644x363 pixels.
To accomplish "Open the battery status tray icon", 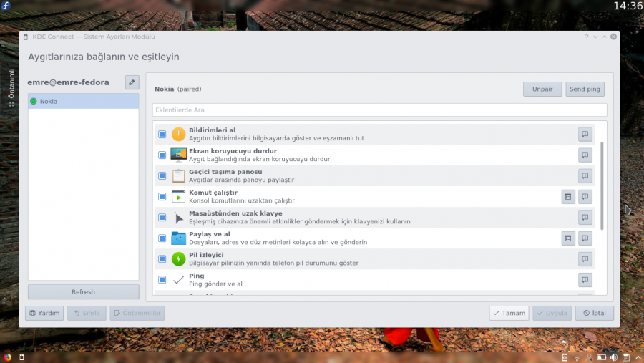I will pos(601,357).
